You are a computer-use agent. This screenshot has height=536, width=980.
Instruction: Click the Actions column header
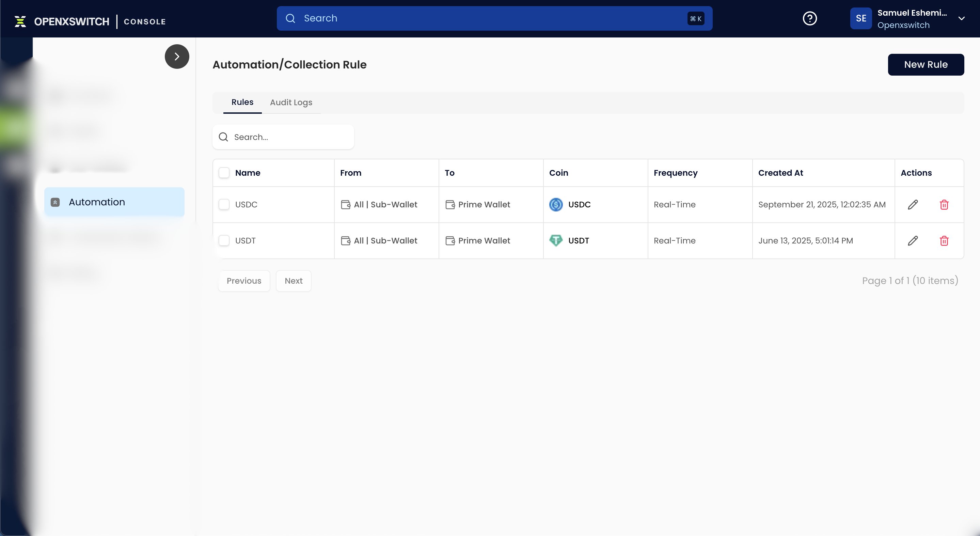[x=916, y=173]
